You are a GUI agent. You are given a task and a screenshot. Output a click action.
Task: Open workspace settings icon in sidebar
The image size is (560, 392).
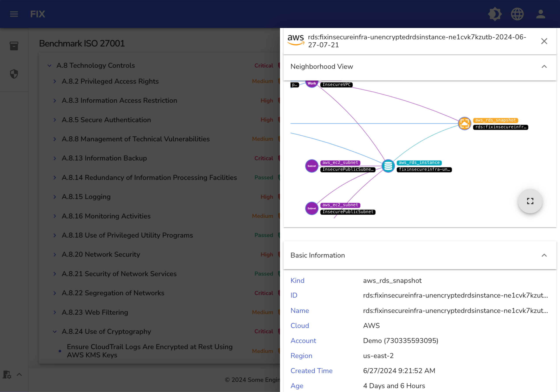7,374
